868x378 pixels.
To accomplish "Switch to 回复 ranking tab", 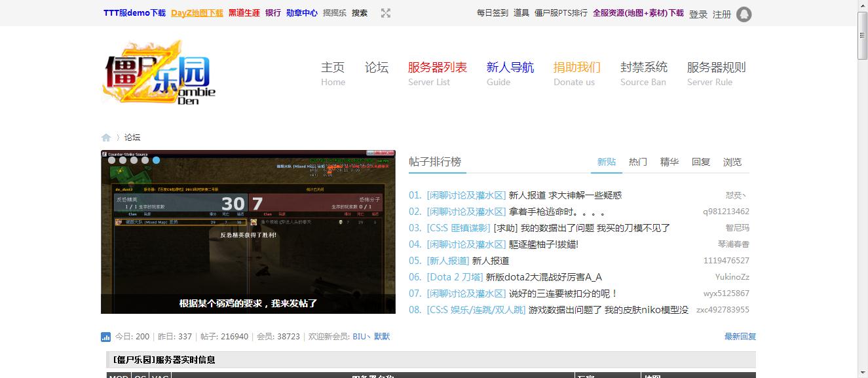I will pyautogui.click(x=701, y=162).
